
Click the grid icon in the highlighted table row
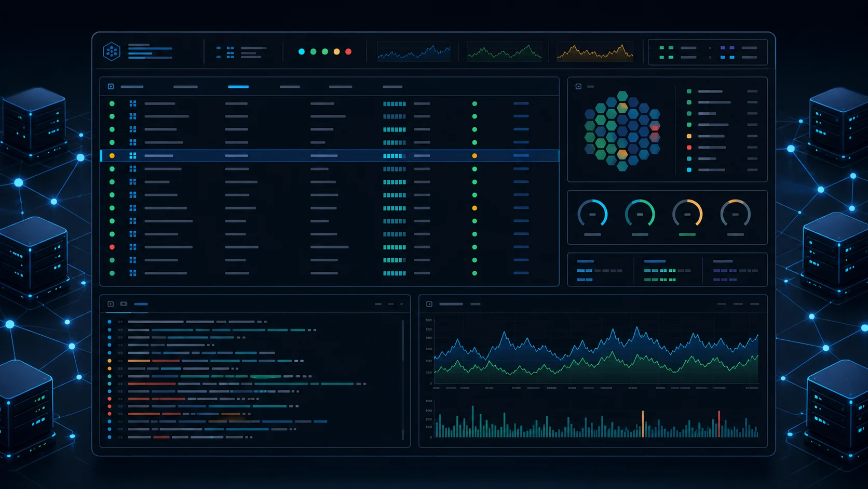coord(133,155)
